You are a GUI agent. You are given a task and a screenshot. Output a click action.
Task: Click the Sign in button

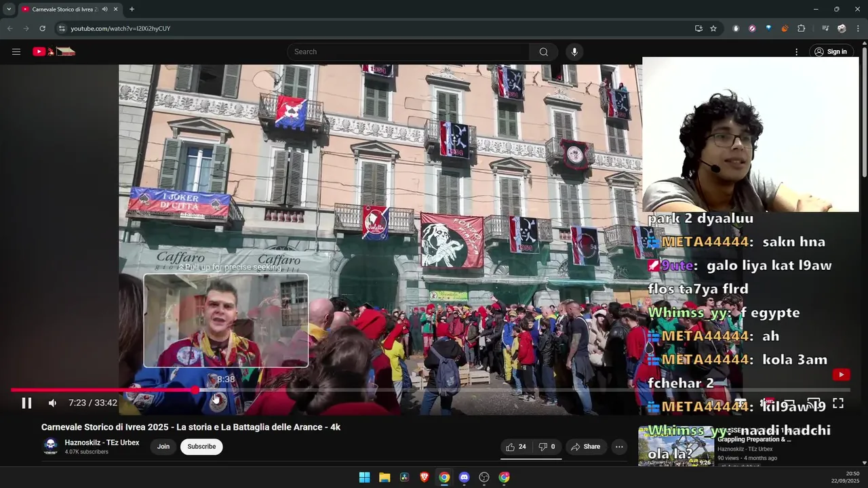[x=831, y=52]
